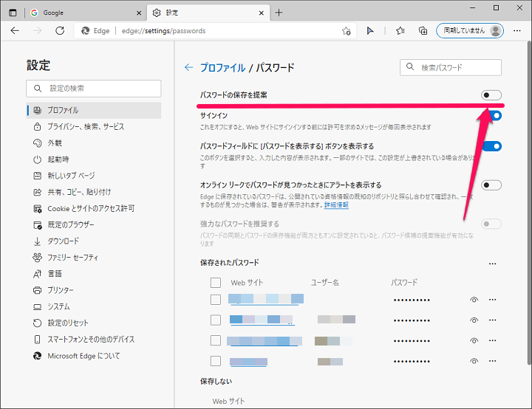Image resolution: width=532 pixels, height=409 pixels.
Task: Open 言語 settings
Action: pyautogui.click(x=94, y=274)
